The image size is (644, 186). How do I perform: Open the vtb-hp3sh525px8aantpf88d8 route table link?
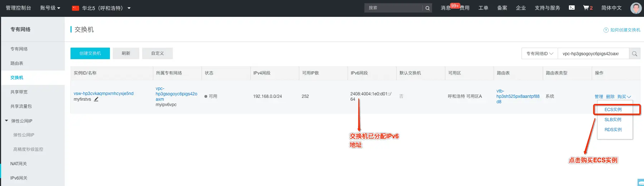[518, 96]
